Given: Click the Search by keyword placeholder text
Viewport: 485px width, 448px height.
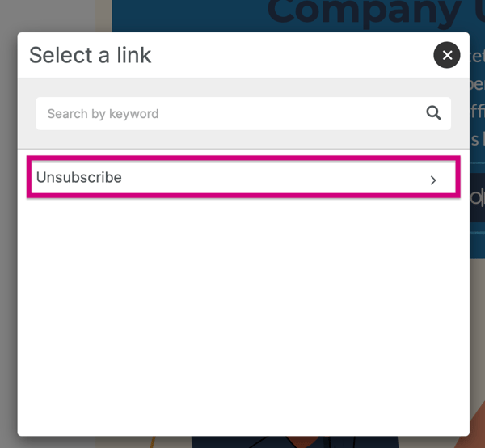Looking at the screenshot, I should click(103, 114).
